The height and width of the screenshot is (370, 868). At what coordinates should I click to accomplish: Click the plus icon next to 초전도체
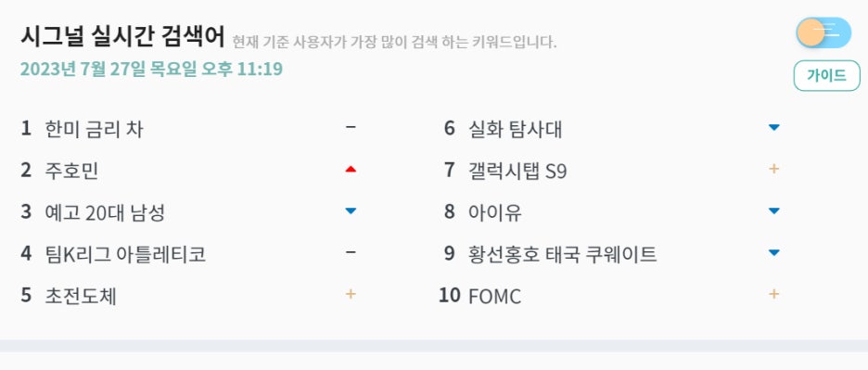351,294
